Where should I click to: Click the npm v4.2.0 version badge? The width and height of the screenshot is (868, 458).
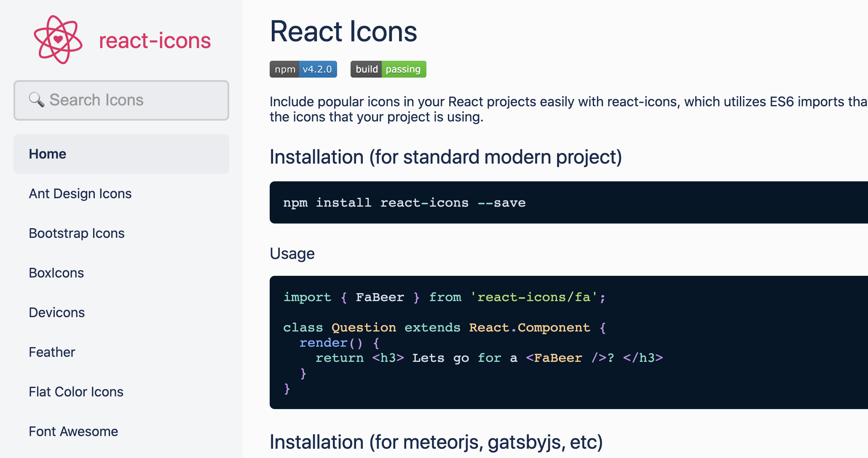[303, 69]
